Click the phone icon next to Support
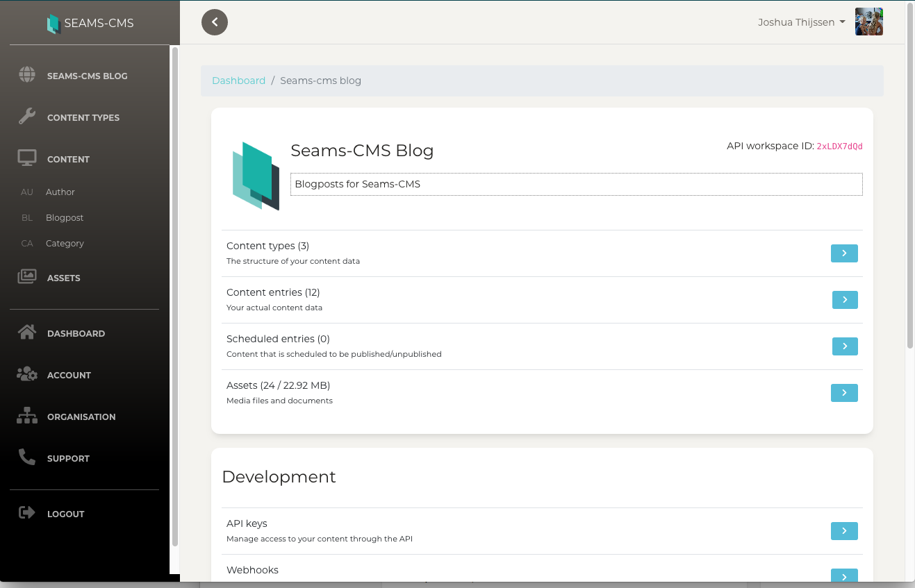 26,457
